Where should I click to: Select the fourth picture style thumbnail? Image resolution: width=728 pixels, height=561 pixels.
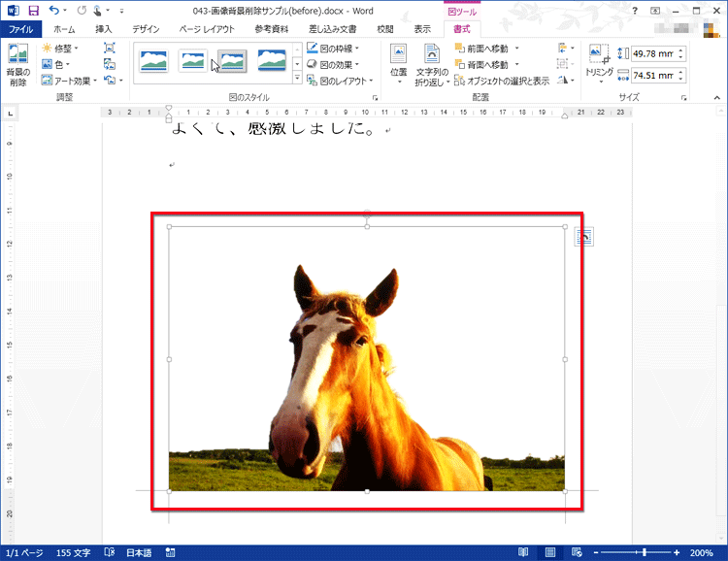(x=272, y=61)
